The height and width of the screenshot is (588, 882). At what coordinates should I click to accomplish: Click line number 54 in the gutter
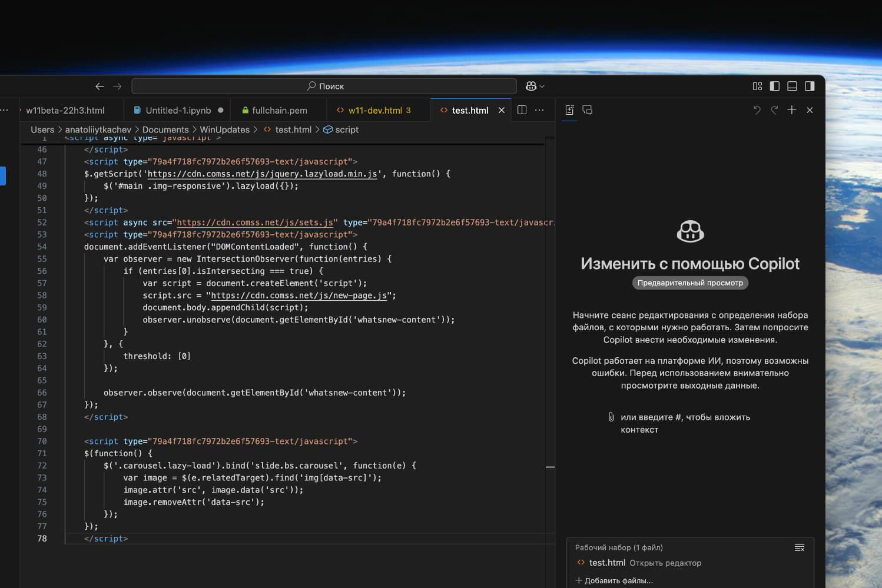point(42,247)
